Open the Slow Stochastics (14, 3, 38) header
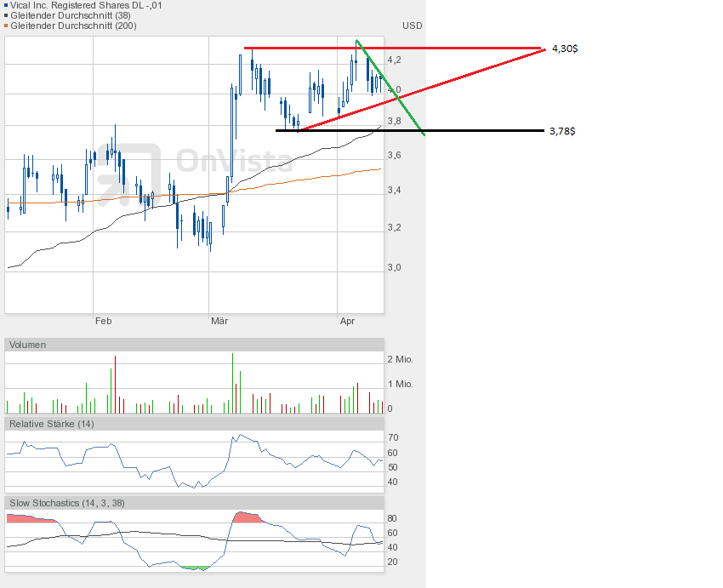Screen dimensions: 723x588 click(67, 503)
